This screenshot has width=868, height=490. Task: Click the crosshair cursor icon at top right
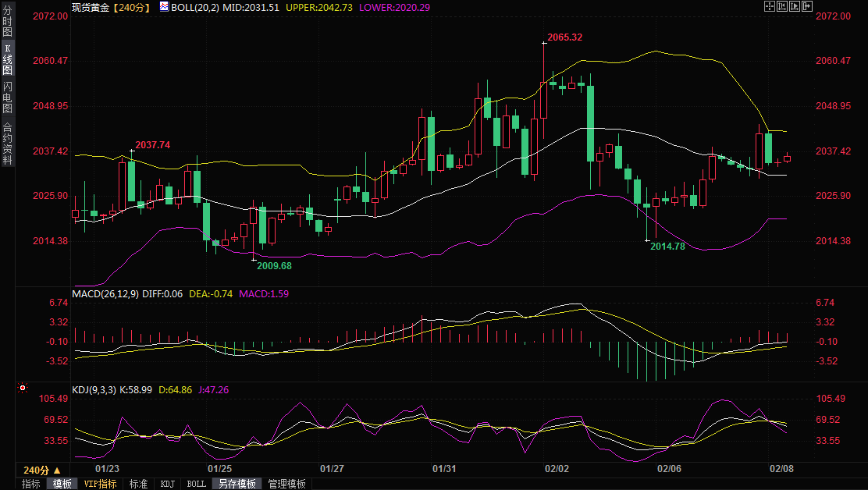coord(769,6)
